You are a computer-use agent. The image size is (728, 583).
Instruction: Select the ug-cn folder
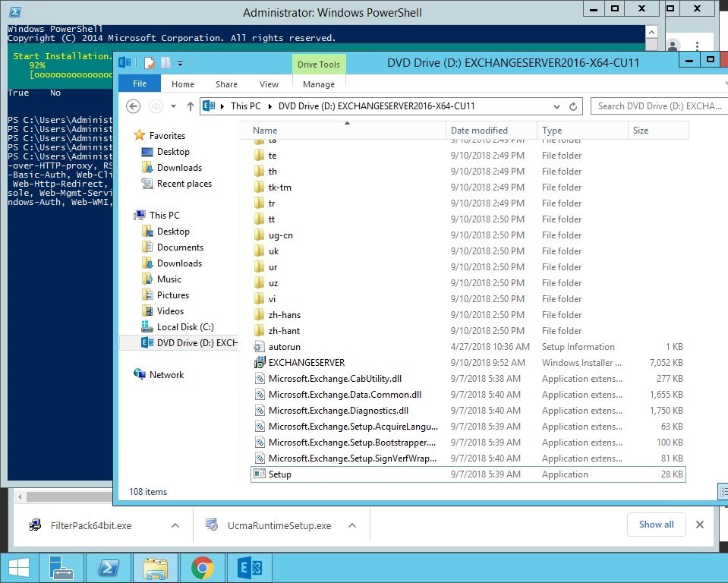click(x=468, y=235)
